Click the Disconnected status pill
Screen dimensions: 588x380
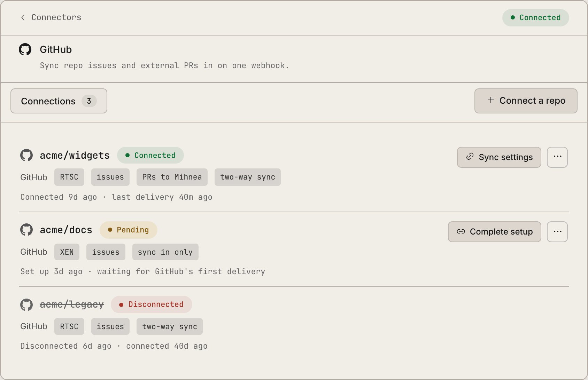[x=152, y=304]
